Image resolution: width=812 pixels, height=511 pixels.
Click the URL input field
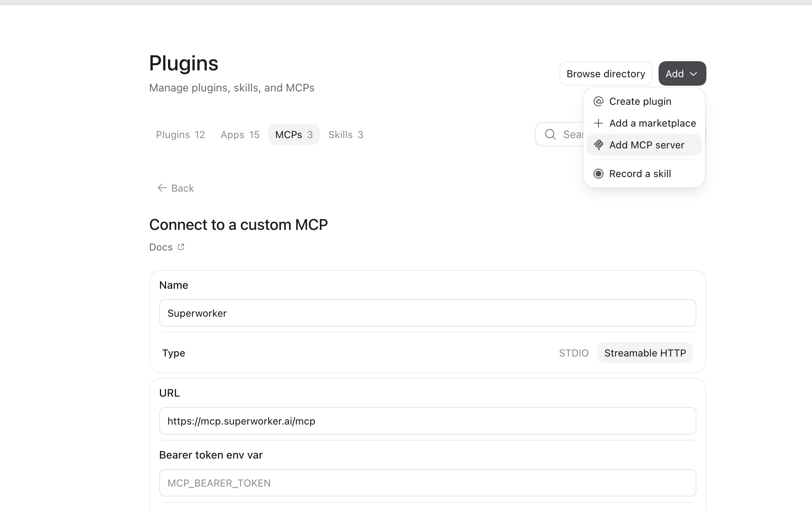point(427,421)
